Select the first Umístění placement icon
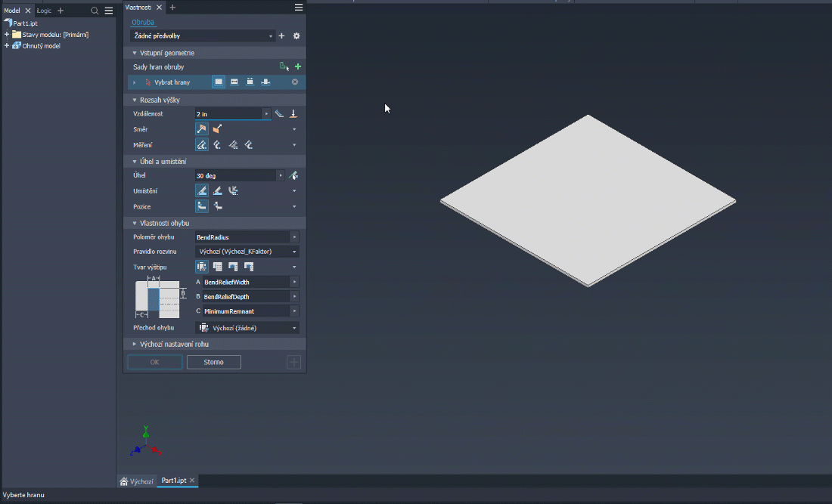The image size is (832, 504). pos(202,190)
